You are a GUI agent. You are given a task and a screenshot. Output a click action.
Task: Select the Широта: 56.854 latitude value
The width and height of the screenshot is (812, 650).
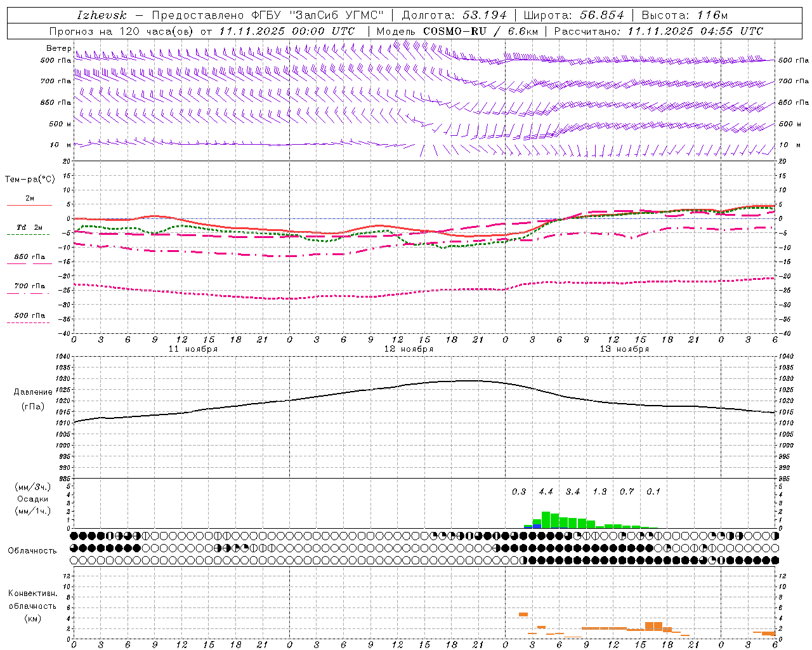point(573,15)
